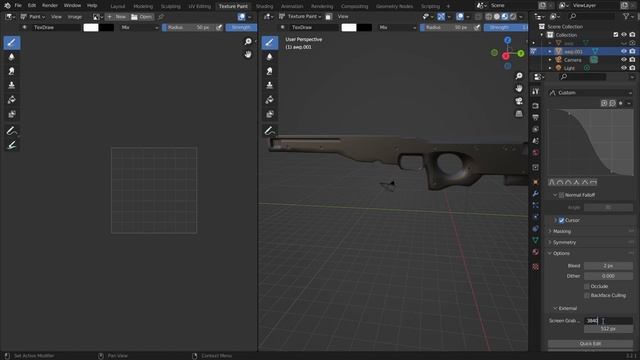Open the Material properties tab
The width and height of the screenshot is (640, 360).
[x=536, y=252]
